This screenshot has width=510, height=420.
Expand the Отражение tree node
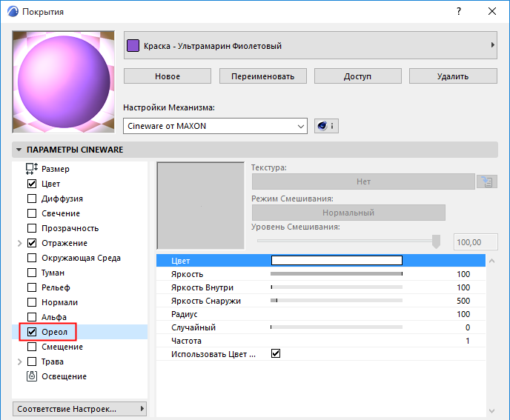tap(19, 243)
